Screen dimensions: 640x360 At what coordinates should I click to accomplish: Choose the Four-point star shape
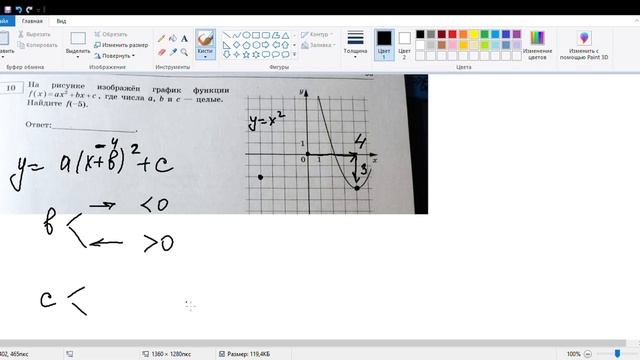[x=236, y=54]
